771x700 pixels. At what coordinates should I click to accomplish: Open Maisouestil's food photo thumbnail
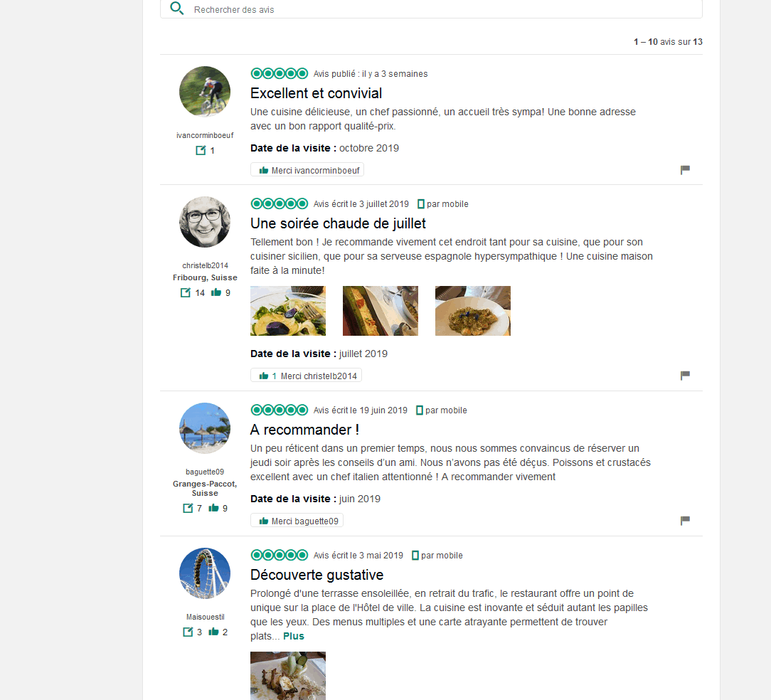click(287, 675)
